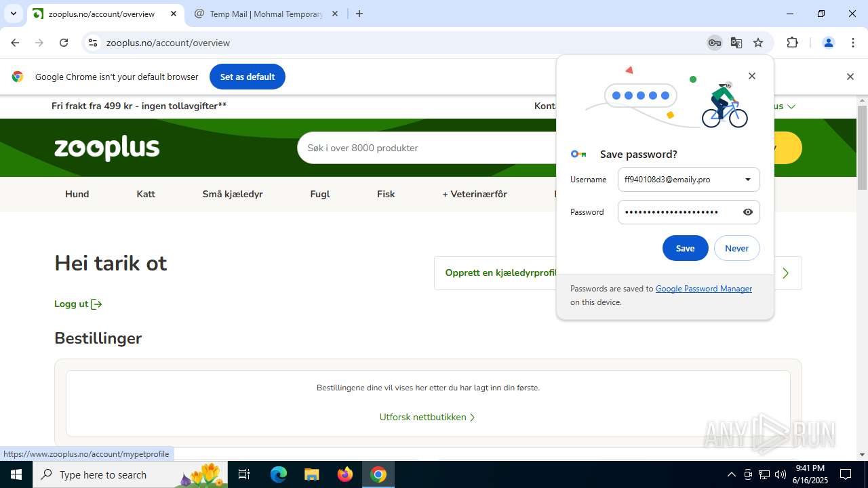Click Save in the password dialog
The image size is (868, 488).
click(685, 248)
